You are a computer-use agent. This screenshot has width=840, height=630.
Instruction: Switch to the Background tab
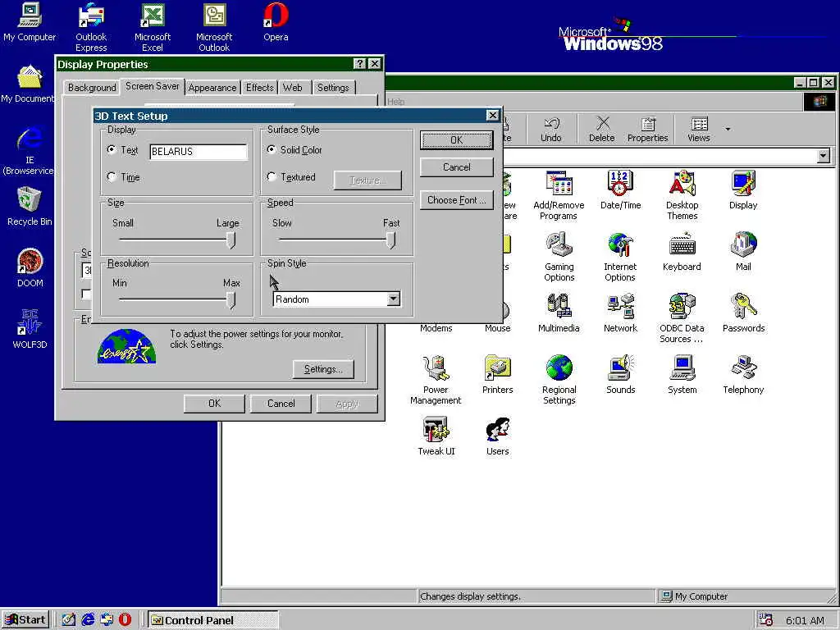(92, 87)
